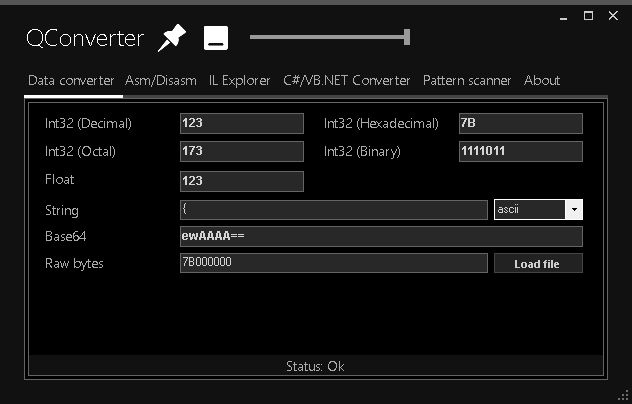Viewport: 632px width, 404px height.
Task: Click the String input field
Action: (x=334, y=210)
